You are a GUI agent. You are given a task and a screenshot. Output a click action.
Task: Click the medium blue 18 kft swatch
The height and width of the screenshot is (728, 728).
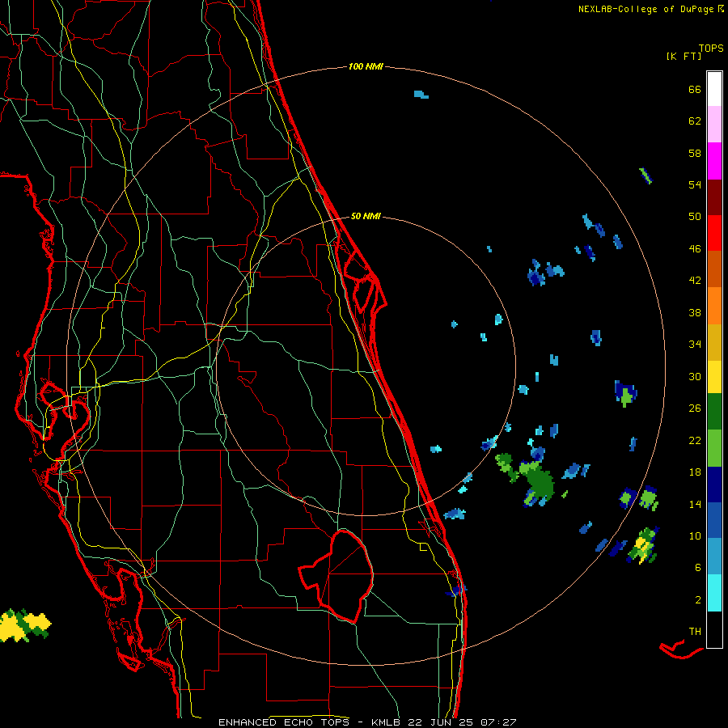point(714,520)
